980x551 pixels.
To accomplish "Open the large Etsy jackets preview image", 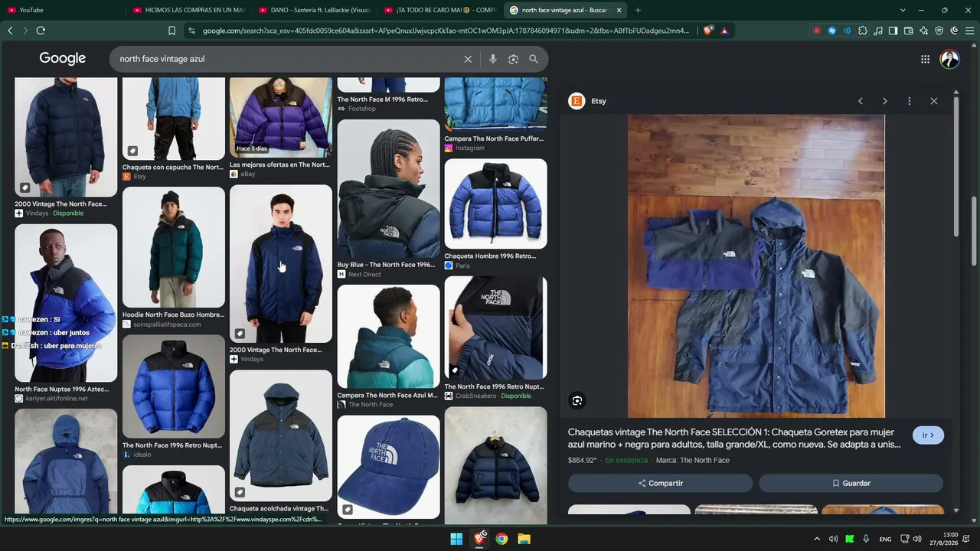I will [756, 266].
